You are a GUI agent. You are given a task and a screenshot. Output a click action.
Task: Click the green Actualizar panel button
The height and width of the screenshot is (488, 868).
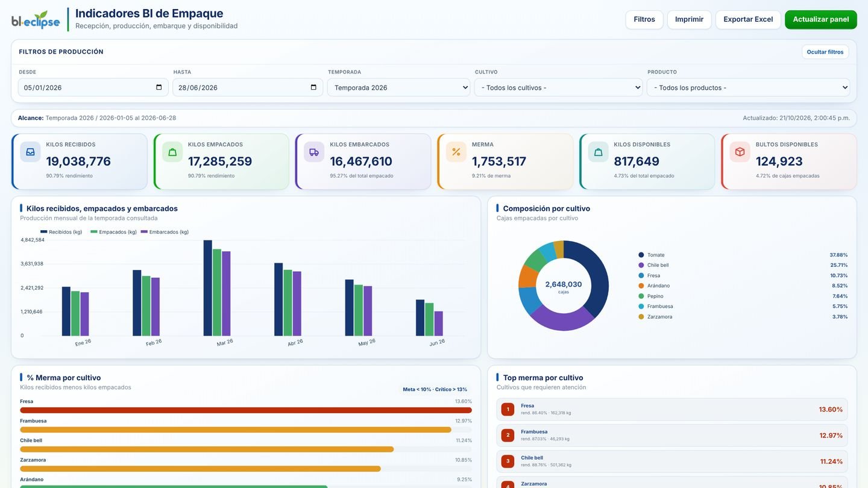tap(821, 19)
